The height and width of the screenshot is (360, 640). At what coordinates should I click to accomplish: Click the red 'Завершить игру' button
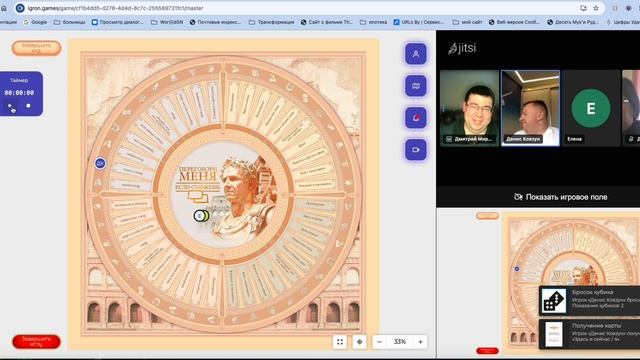click(36, 342)
